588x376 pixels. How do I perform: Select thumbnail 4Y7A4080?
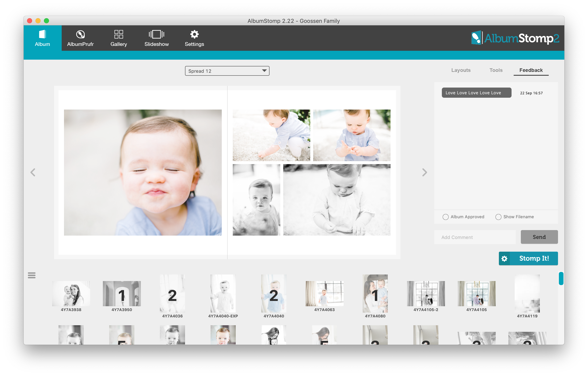tap(375, 293)
